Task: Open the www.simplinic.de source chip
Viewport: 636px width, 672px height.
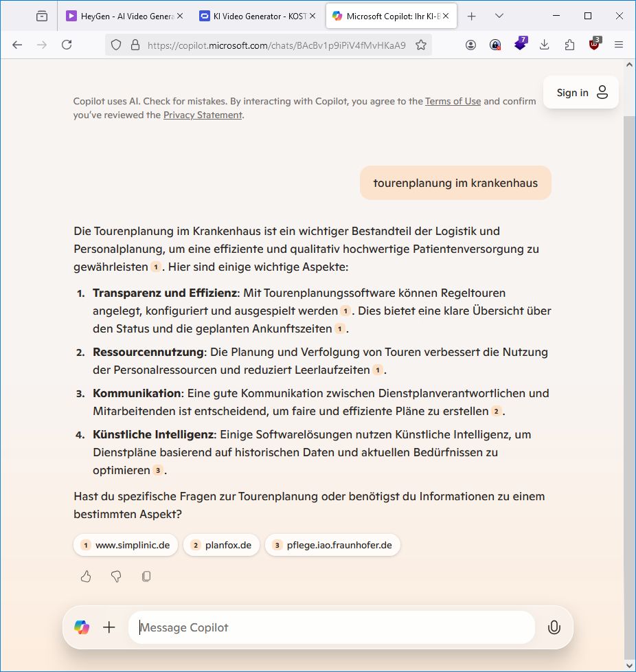Action: point(126,545)
